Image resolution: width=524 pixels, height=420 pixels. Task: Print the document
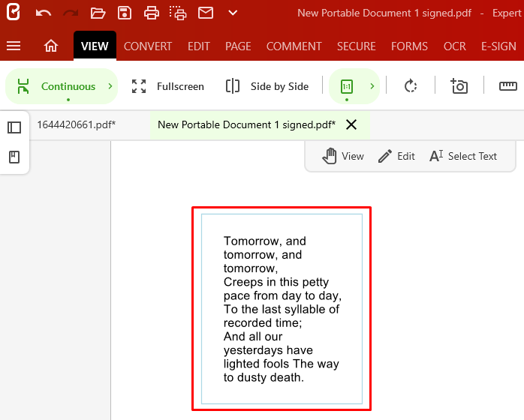152,13
